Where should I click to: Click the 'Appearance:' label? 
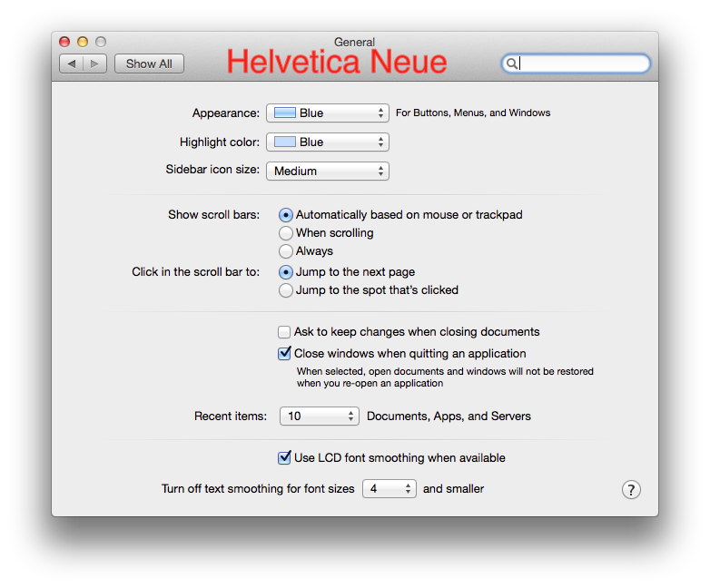coord(226,113)
